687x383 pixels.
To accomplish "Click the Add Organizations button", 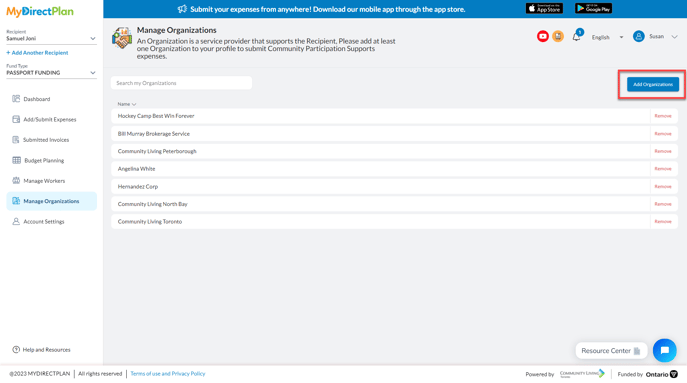I will (x=652, y=84).
